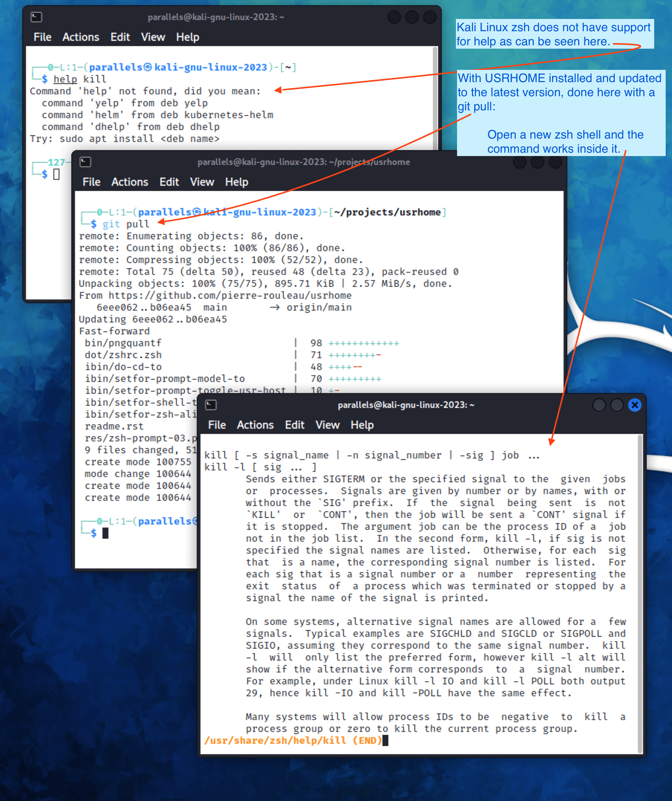The height and width of the screenshot is (801, 672).
Task: Open Edit menu in top terminal window
Action: (x=120, y=37)
